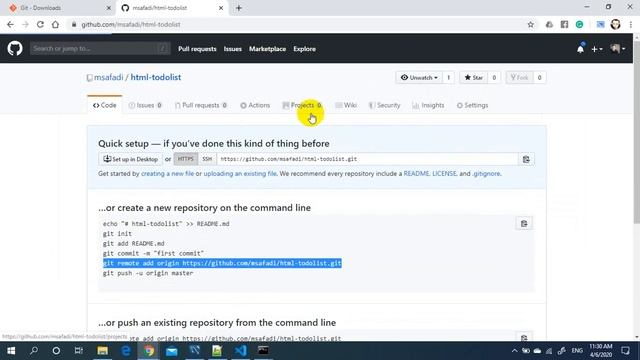Copy the quick setup repository URL
640x360 pixels.
526,159
